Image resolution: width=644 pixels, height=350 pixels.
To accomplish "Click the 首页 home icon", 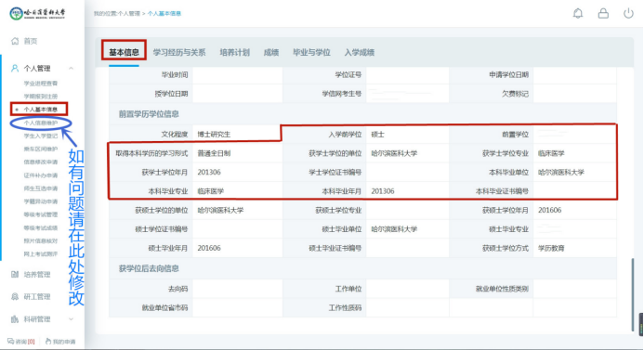I will [x=15, y=41].
